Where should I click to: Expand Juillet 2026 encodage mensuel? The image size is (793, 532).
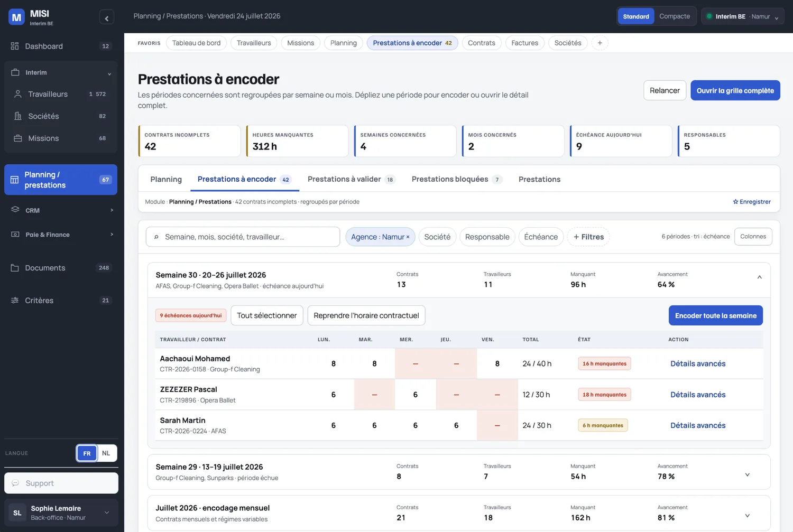pyautogui.click(x=747, y=516)
